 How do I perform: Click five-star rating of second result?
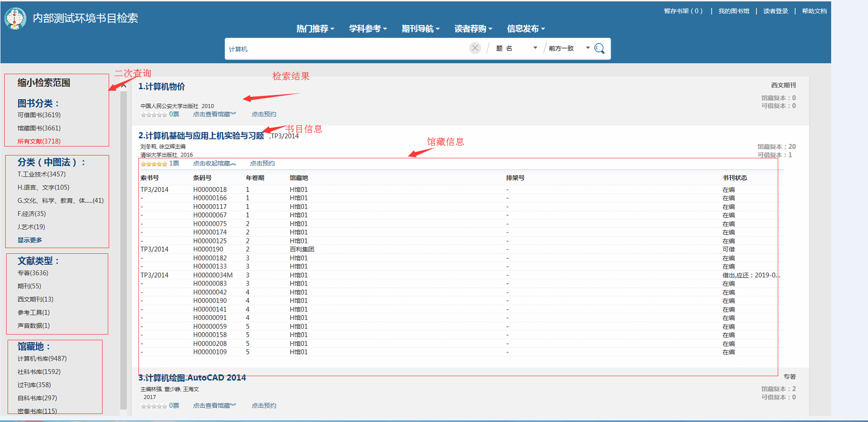(x=154, y=164)
